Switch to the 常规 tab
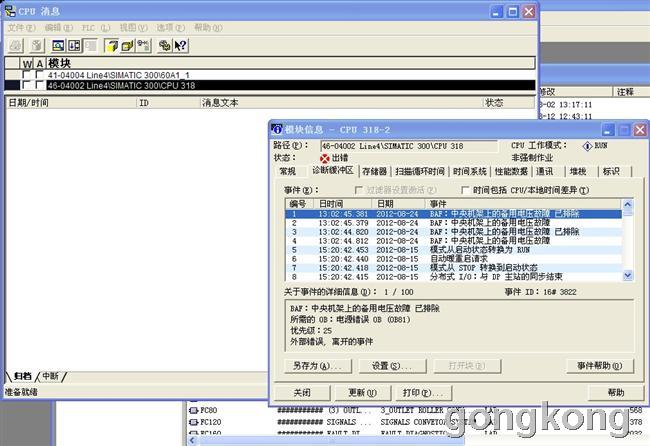 tap(288, 171)
